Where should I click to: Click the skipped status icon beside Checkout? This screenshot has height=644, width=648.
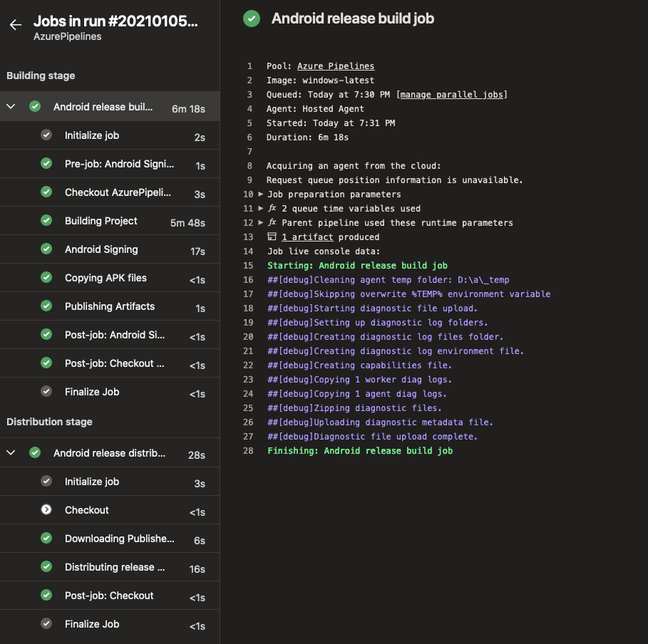tap(46, 510)
